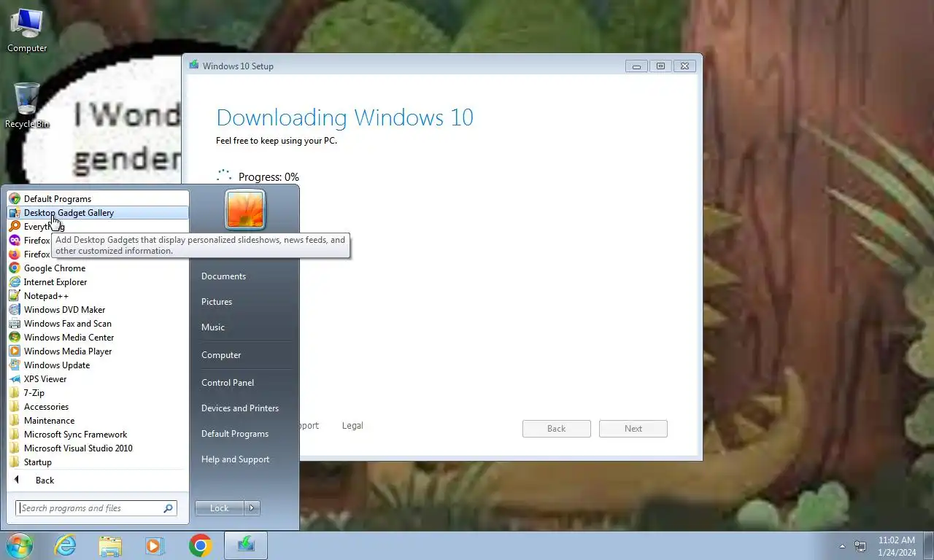Expand Microsoft Visual Studio 2010 folder
The height and width of the screenshot is (560, 934).
[x=98, y=448]
